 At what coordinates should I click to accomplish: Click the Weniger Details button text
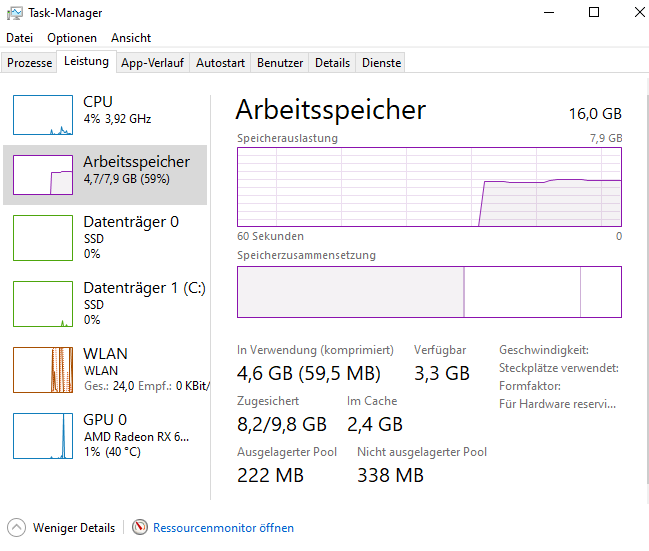74,528
